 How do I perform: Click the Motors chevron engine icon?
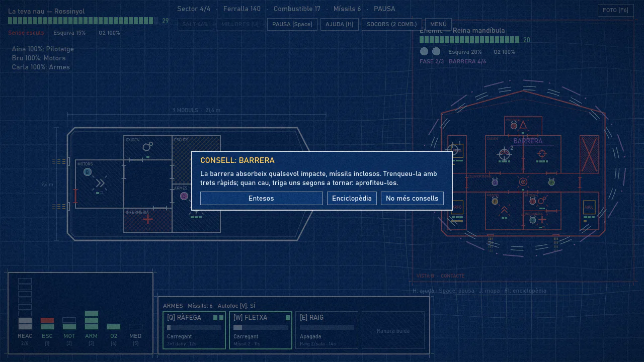pos(100,183)
